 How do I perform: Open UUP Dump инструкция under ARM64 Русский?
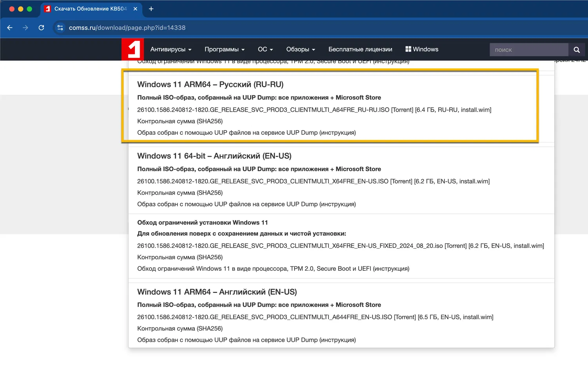coord(338,133)
